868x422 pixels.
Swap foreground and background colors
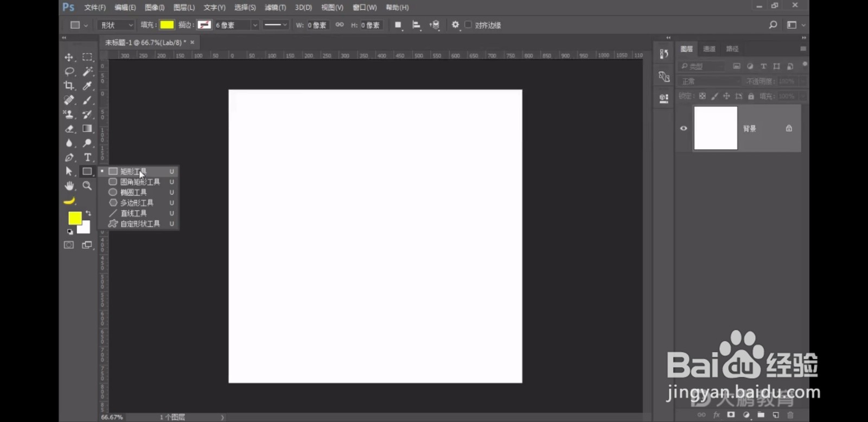coord(88,213)
